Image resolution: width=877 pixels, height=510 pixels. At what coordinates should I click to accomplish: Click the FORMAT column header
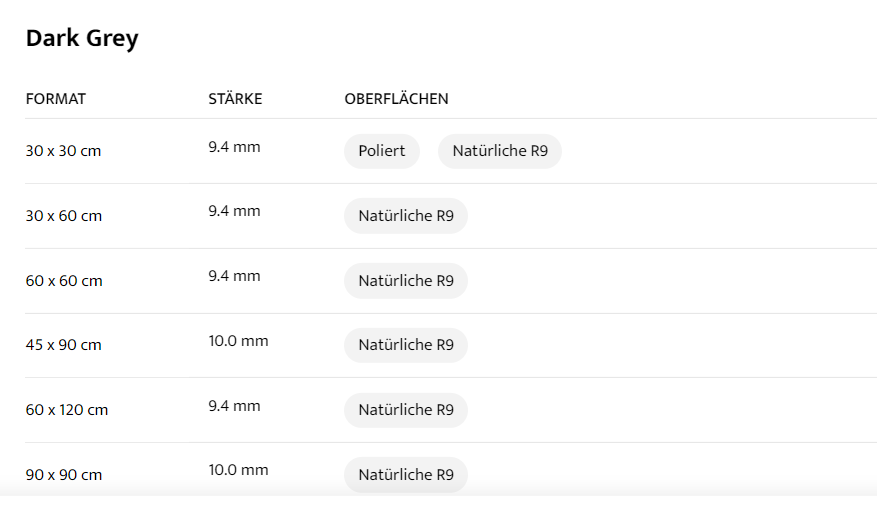[x=56, y=99]
